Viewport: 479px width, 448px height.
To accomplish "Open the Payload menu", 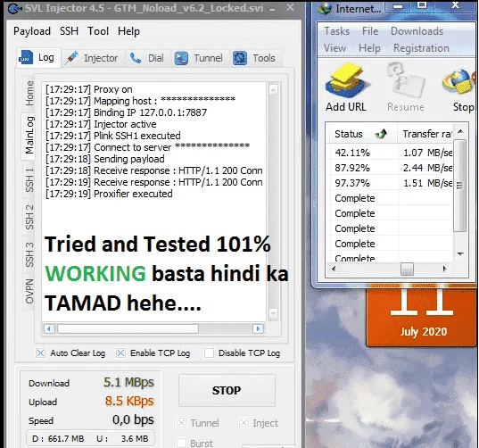I will (32, 31).
